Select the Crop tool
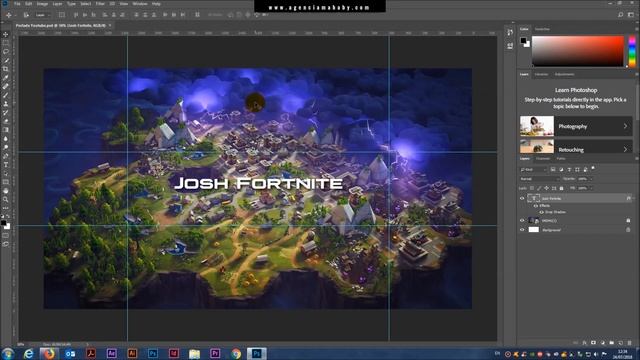Viewport: 640px width, 360px height. point(6,69)
